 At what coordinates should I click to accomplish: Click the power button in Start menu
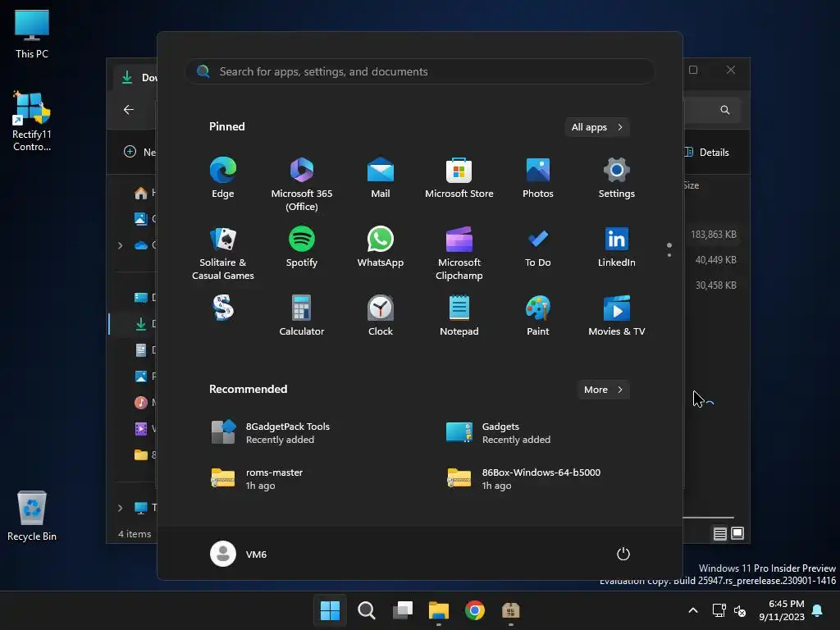tap(623, 554)
